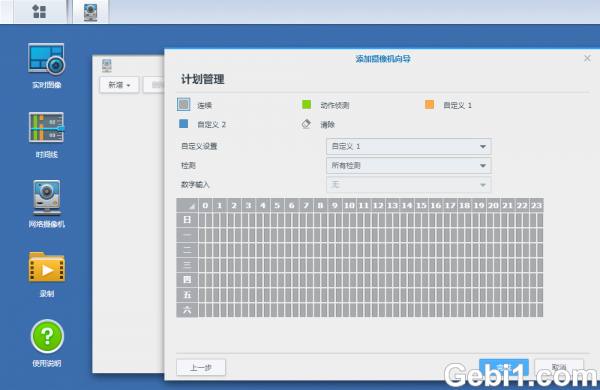
Task: Select the hour 21 column header
Action: (508, 206)
